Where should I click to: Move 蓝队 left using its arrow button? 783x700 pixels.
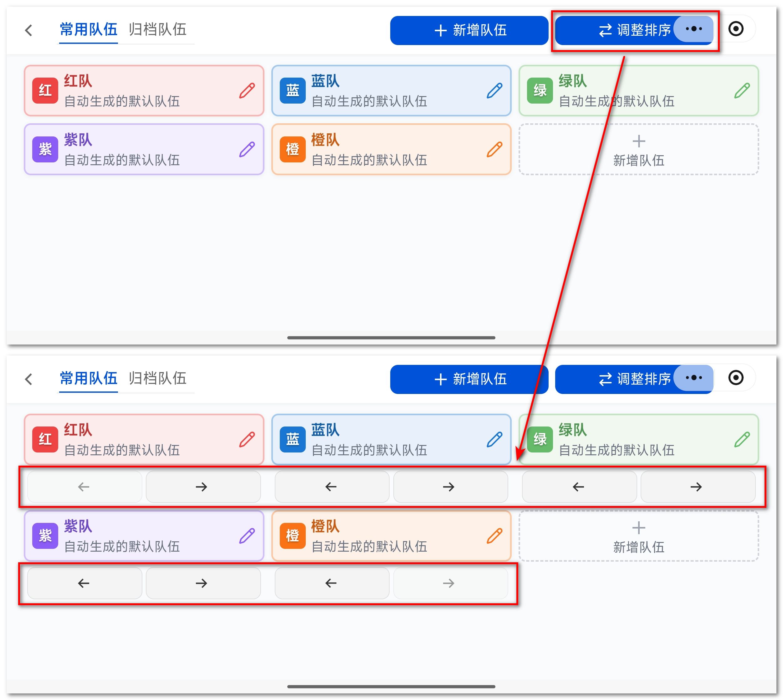point(331,487)
